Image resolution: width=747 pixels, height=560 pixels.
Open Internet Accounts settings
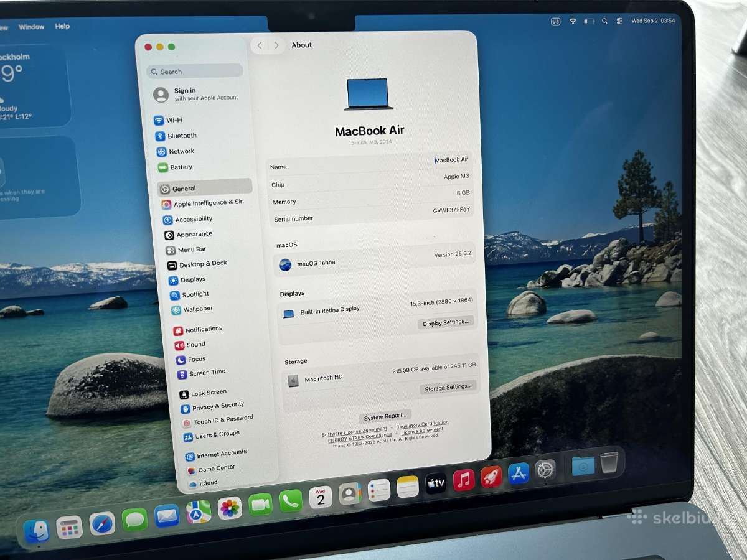pos(215,455)
